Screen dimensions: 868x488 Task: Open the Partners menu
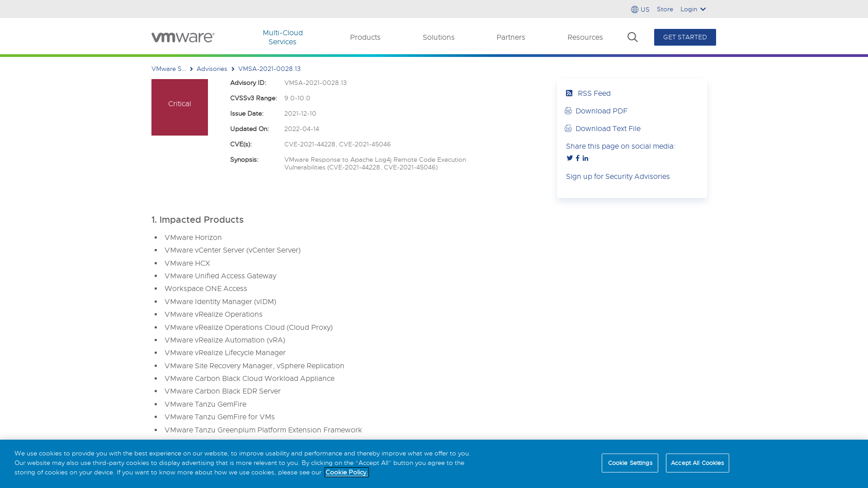(x=511, y=37)
